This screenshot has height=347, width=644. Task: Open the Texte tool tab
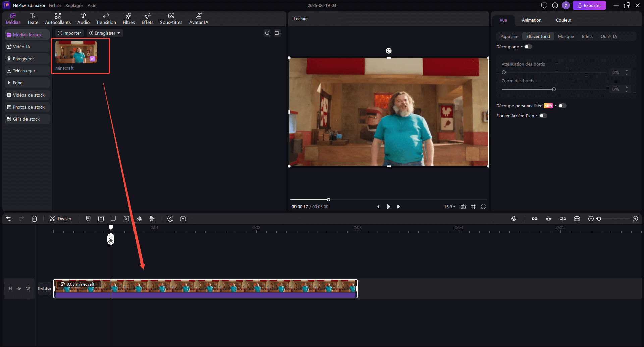coord(33,19)
